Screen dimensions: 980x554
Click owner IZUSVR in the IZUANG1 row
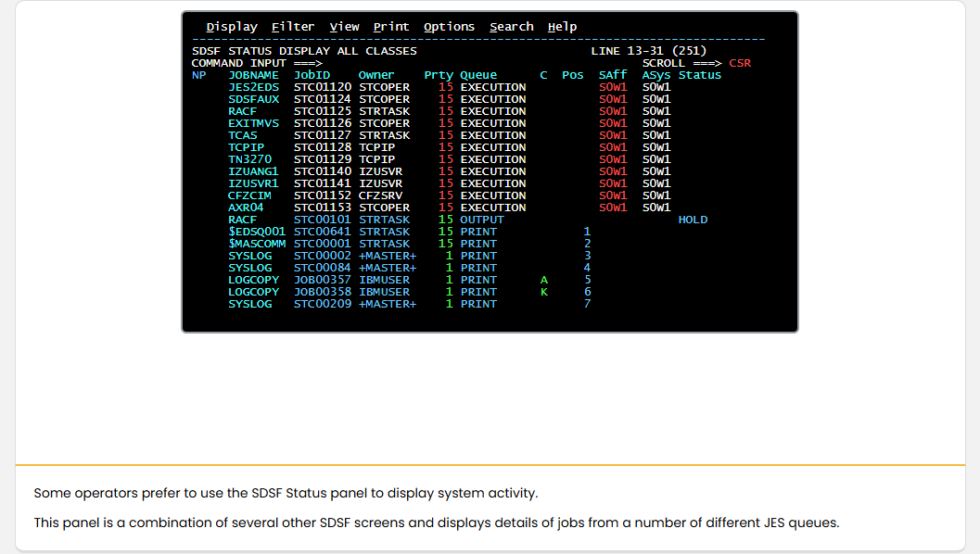click(381, 171)
